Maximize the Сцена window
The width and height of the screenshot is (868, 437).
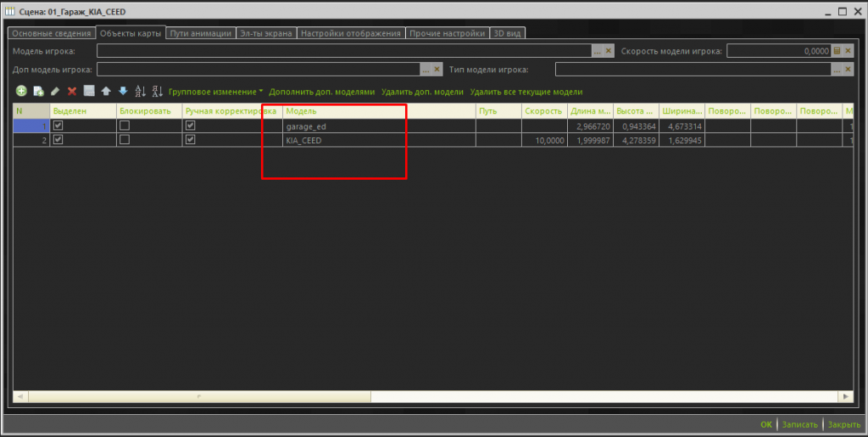(x=842, y=11)
